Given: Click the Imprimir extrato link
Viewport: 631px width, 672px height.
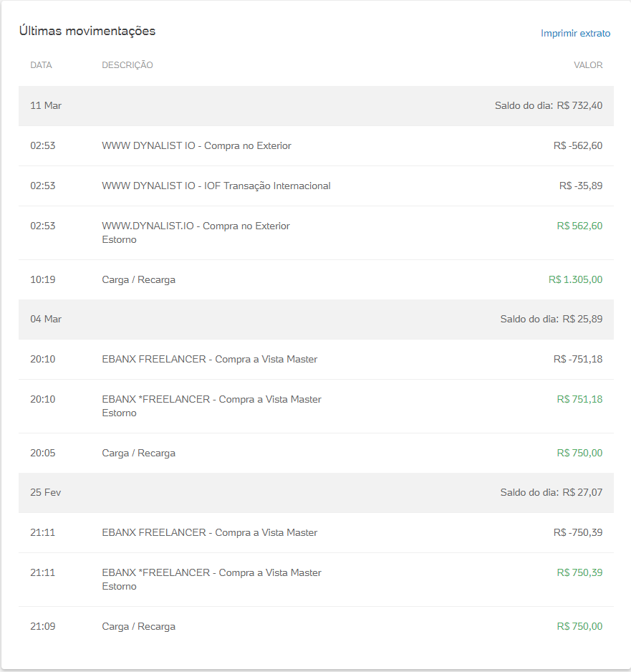Looking at the screenshot, I should tap(575, 34).
